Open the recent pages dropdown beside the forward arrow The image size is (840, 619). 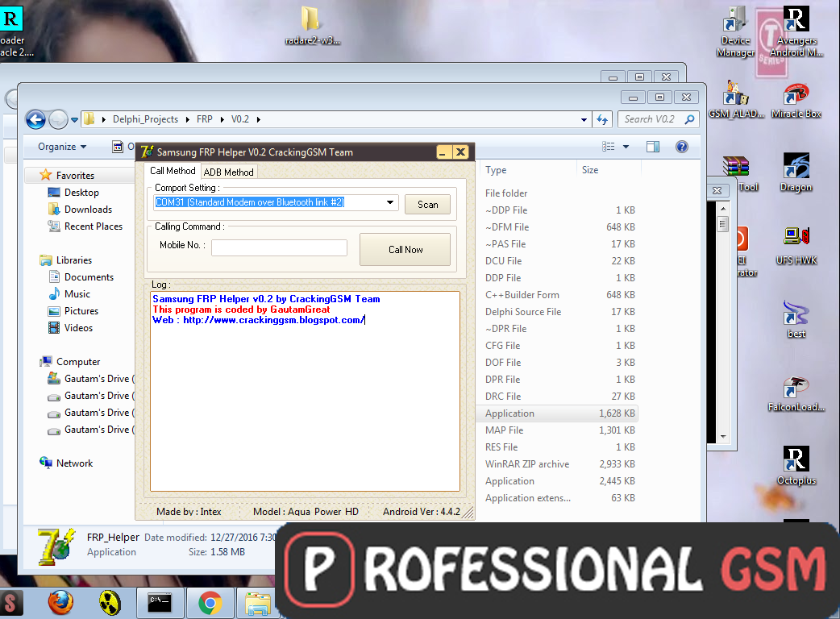[74, 120]
